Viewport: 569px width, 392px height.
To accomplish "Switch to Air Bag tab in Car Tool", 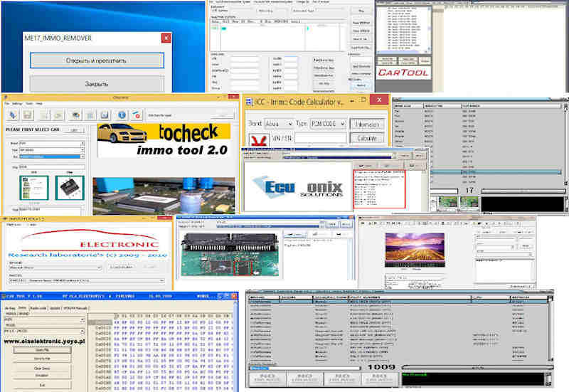I will click(10, 308).
